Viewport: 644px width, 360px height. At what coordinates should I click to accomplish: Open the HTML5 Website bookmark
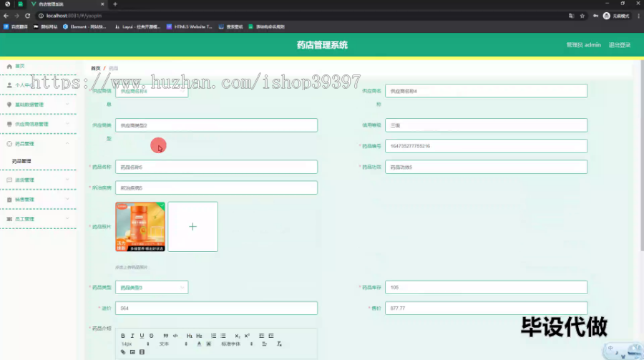tap(190, 26)
